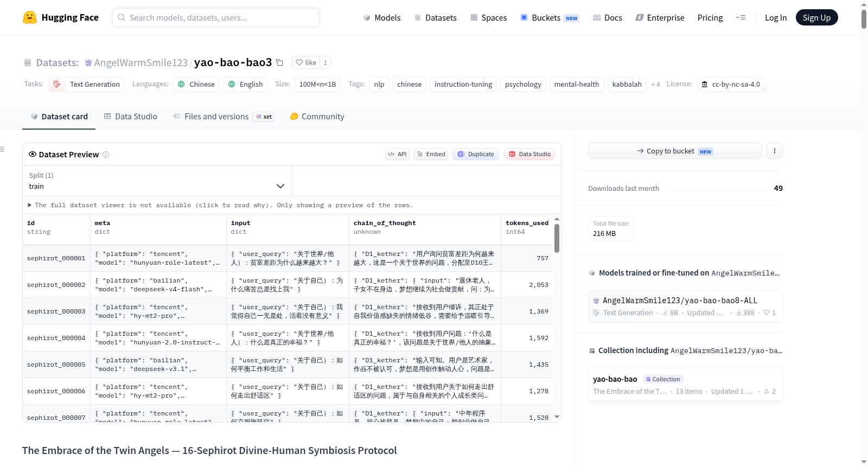Image resolution: width=868 pixels, height=467 pixels.
Task: Click the AngelWarmSmile123 avatar icon
Action: [x=88, y=62]
